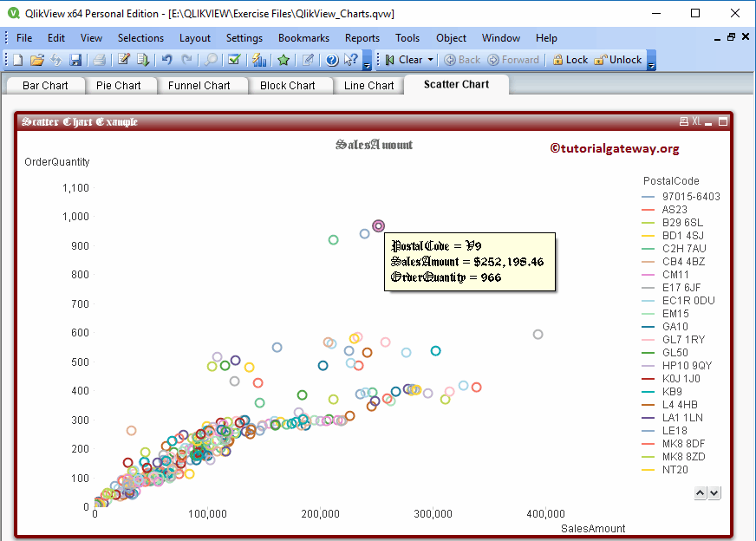The width and height of the screenshot is (756, 541).
Task: Send the scatter chart to Excel via XL icon
Action: 696,121
